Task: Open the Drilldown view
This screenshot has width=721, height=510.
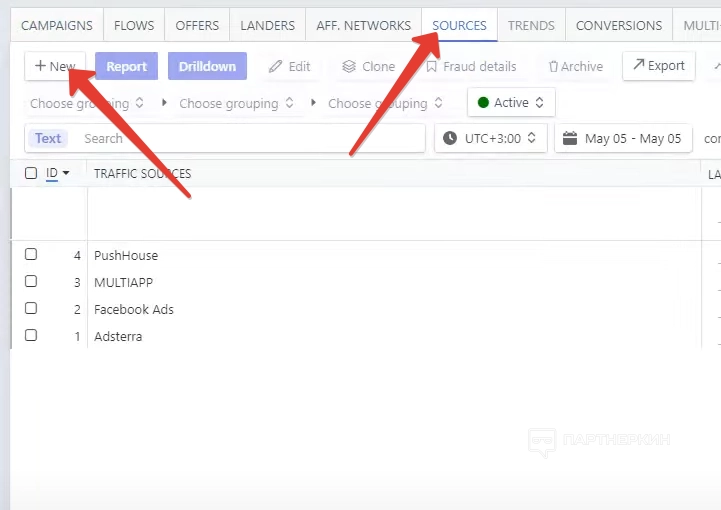Action: point(207,66)
